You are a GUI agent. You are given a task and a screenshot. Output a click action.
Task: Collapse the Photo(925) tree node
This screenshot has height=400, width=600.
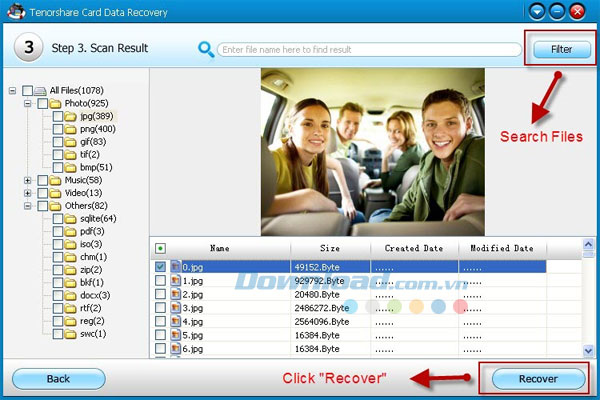point(28,103)
